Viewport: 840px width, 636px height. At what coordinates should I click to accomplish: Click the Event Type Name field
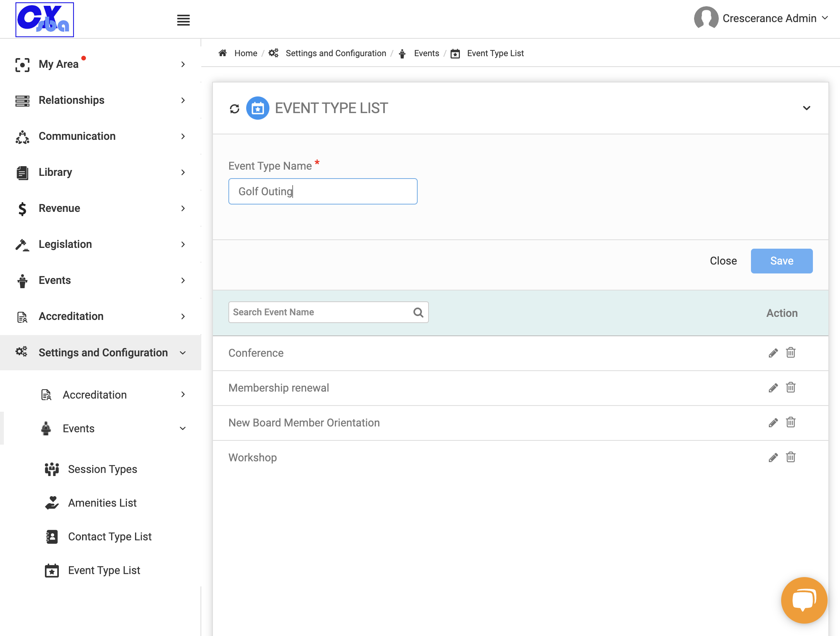[x=323, y=191]
